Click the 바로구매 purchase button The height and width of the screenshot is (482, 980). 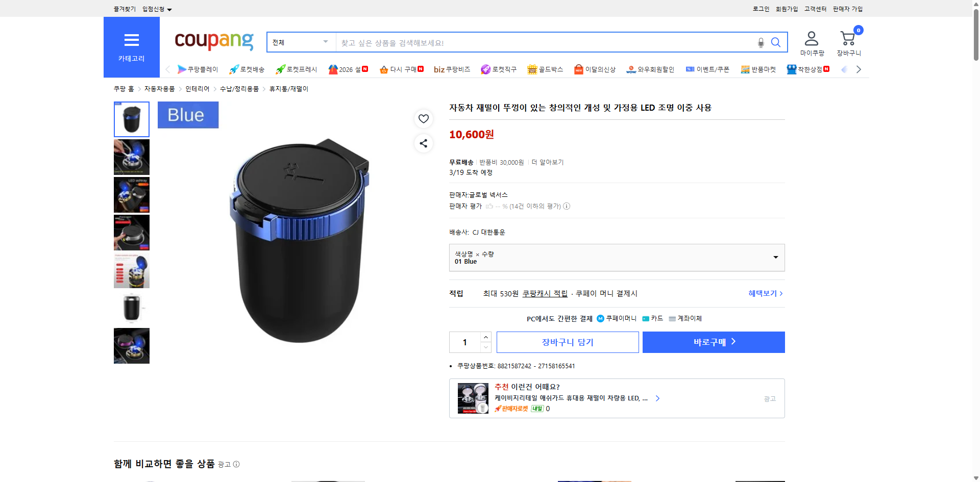[x=713, y=342]
